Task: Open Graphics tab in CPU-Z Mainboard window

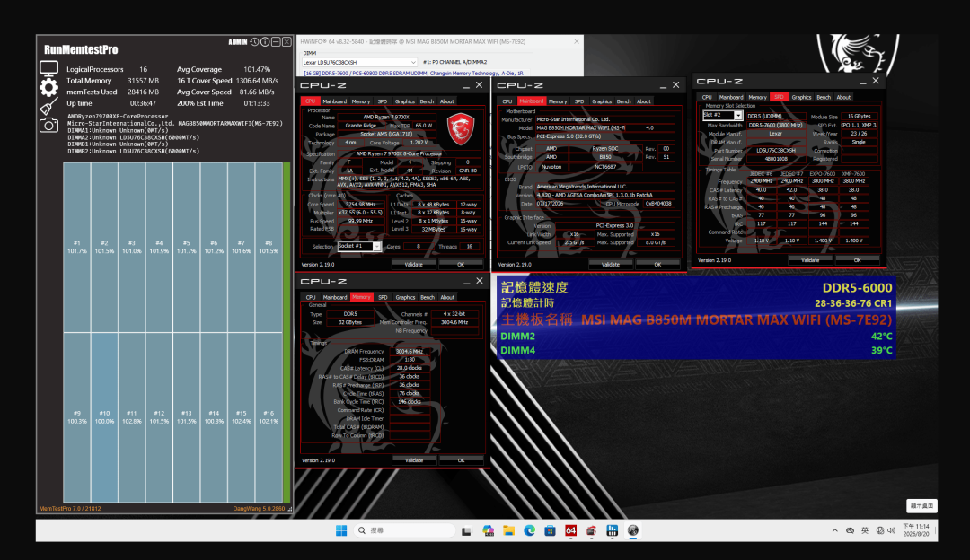Action: (x=601, y=101)
